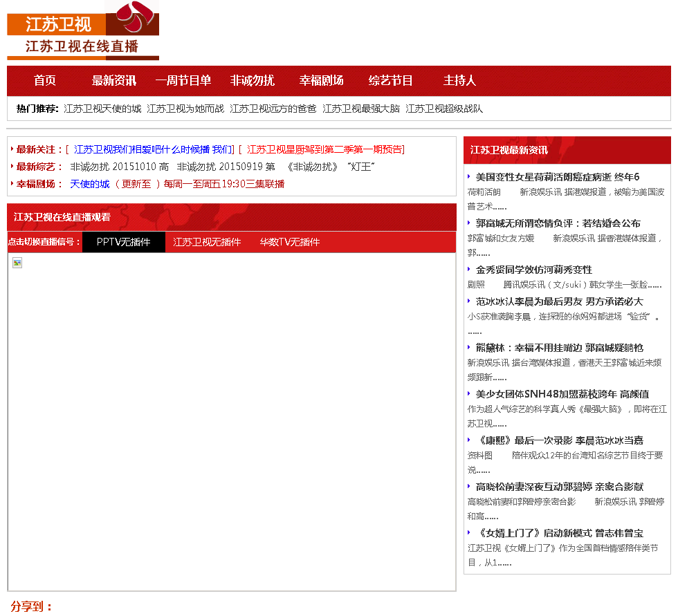Screen dimensions: 678x616
Task: Open news headline 范冰冰认李晨为最后男友
Action: 559,301
